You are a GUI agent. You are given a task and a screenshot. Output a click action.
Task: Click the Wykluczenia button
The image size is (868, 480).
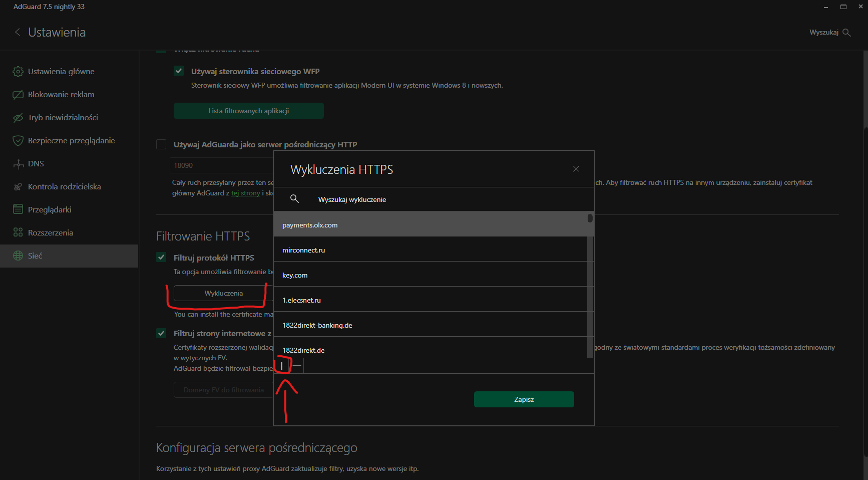point(223,293)
